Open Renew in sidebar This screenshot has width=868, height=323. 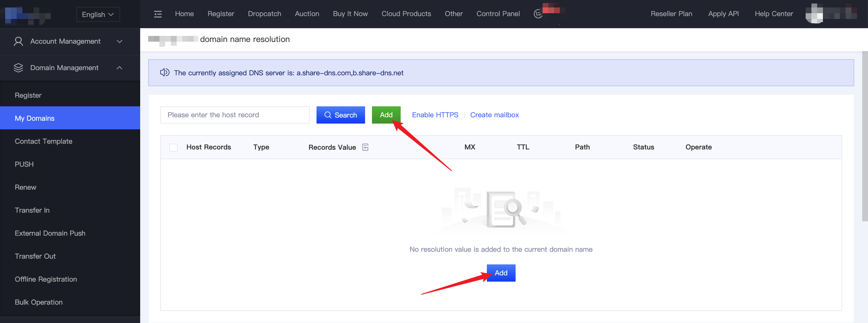70,187
